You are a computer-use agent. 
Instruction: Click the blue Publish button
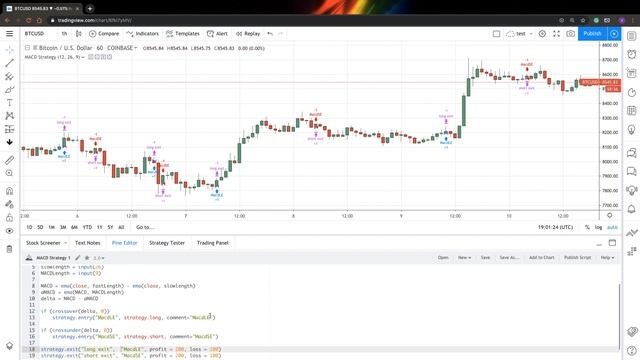592,33
